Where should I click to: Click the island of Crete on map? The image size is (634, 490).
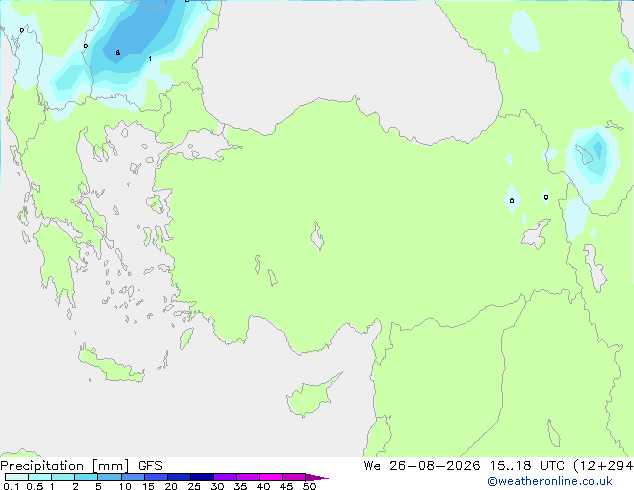pos(111,365)
